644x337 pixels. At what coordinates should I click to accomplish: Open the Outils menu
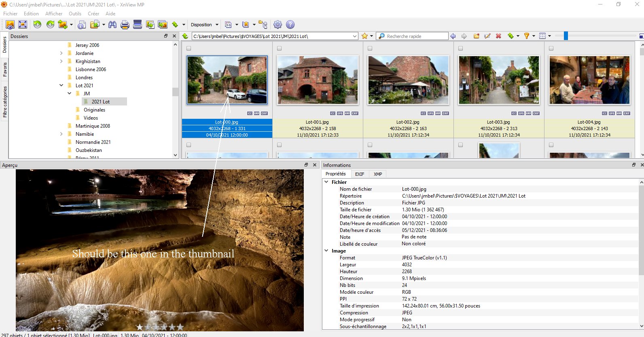click(x=75, y=14)
